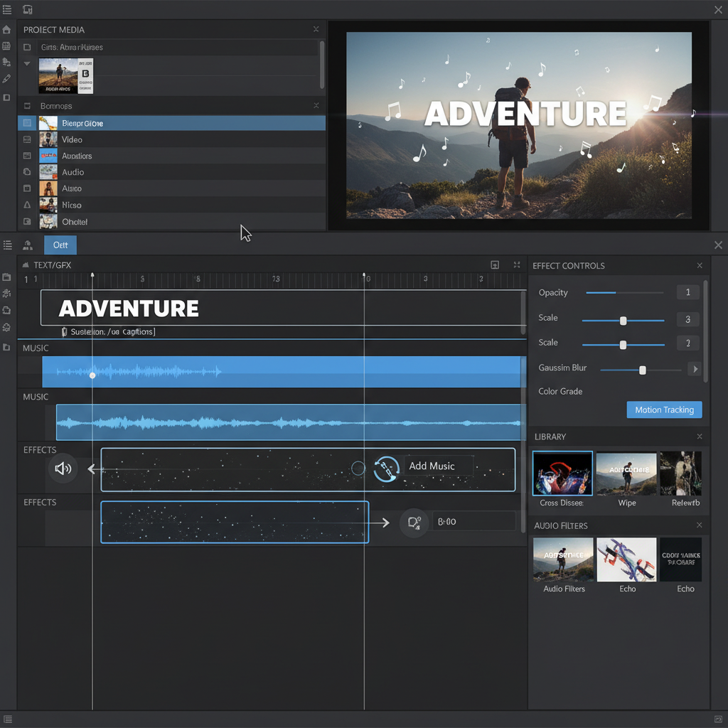This screenshot has width=728, height=728.
Task: Click the screens icon beside the top hamburger menu
Action: (28, 9)
